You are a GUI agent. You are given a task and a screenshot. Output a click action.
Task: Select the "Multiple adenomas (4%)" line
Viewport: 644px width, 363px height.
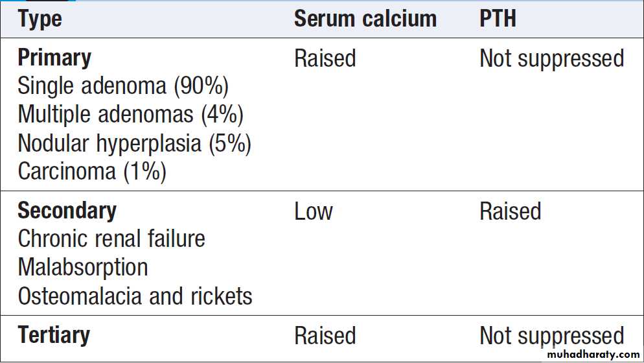[x=130, y=115]
